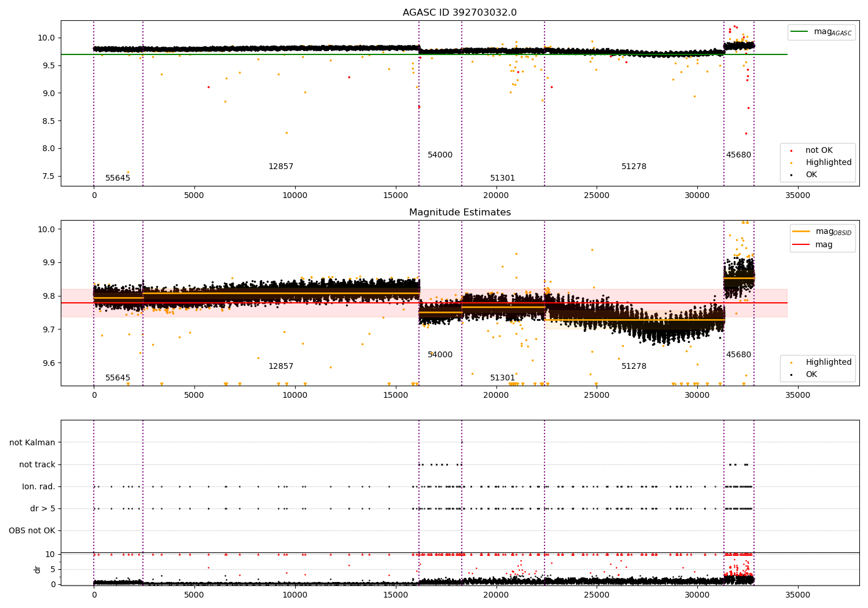Select red 'mag' legend entry in middle plot
868x608 pixels.
(x=814, y=245)
